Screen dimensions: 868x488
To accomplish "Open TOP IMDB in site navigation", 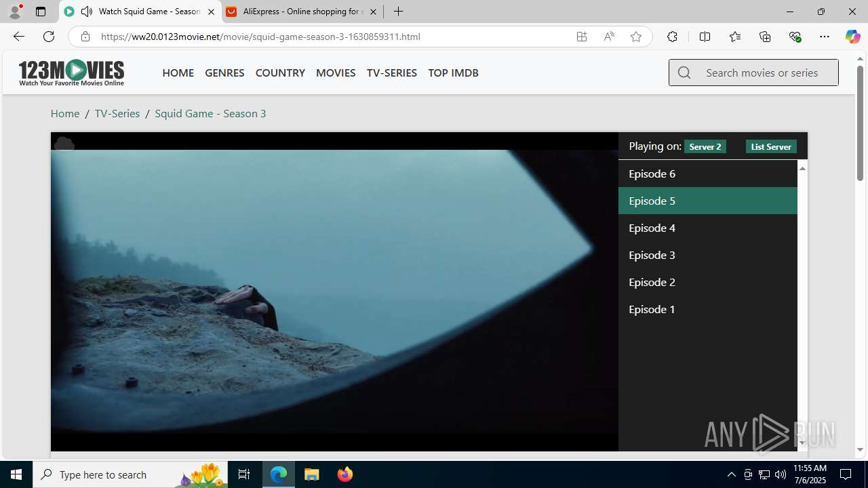I will (453, 73).
